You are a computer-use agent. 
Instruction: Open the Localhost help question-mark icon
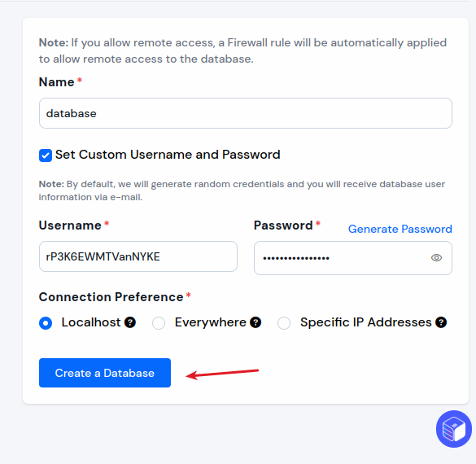tap(130, 322)
